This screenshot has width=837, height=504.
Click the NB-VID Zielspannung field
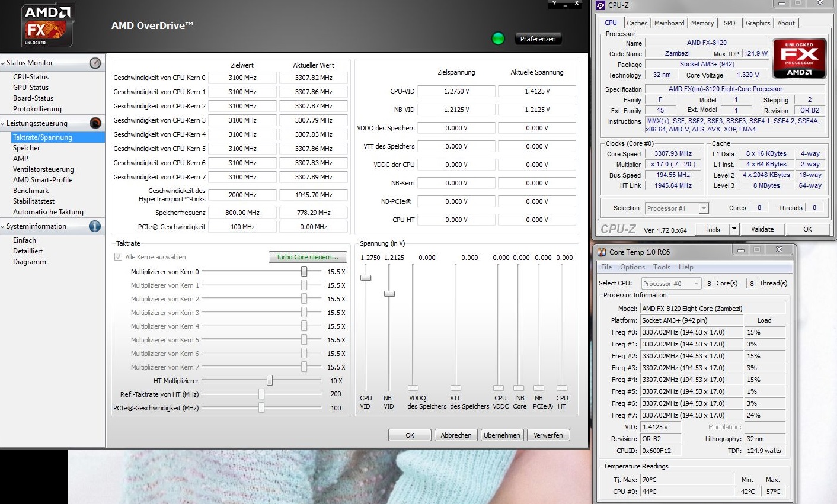(456, 110)
